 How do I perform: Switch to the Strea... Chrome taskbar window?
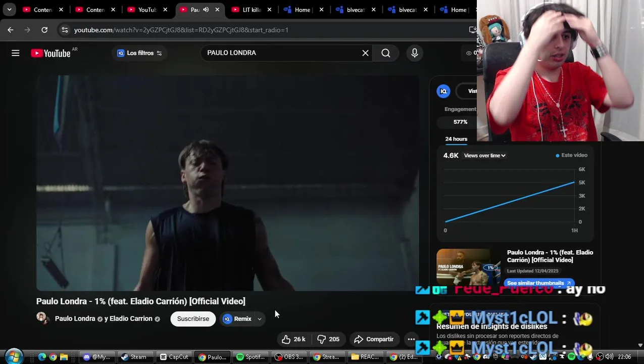click(x=327, y=357)
